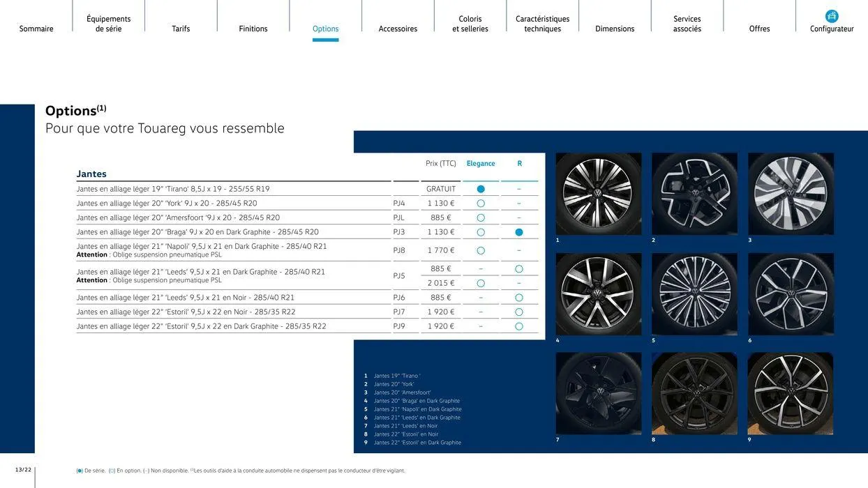
Task: Open the Services associés tab
Action: click(687, 24)
